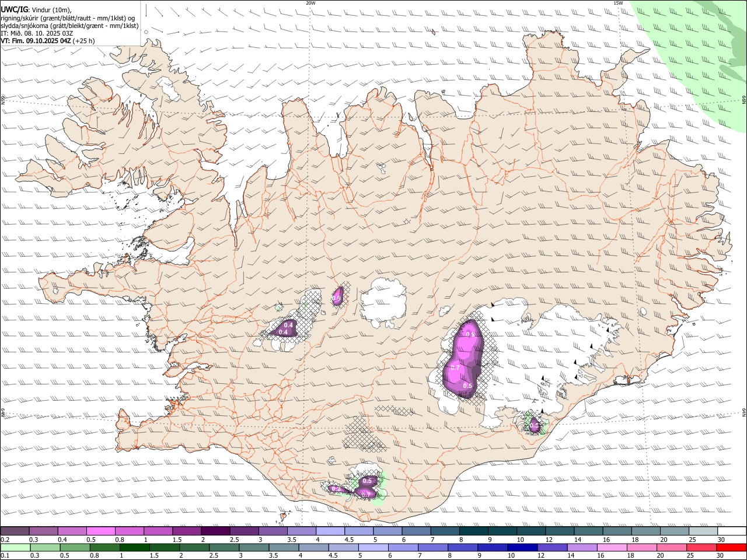Click the 'slydda/snjókoma (grátt/bleikt/grænt' header line

70,26
